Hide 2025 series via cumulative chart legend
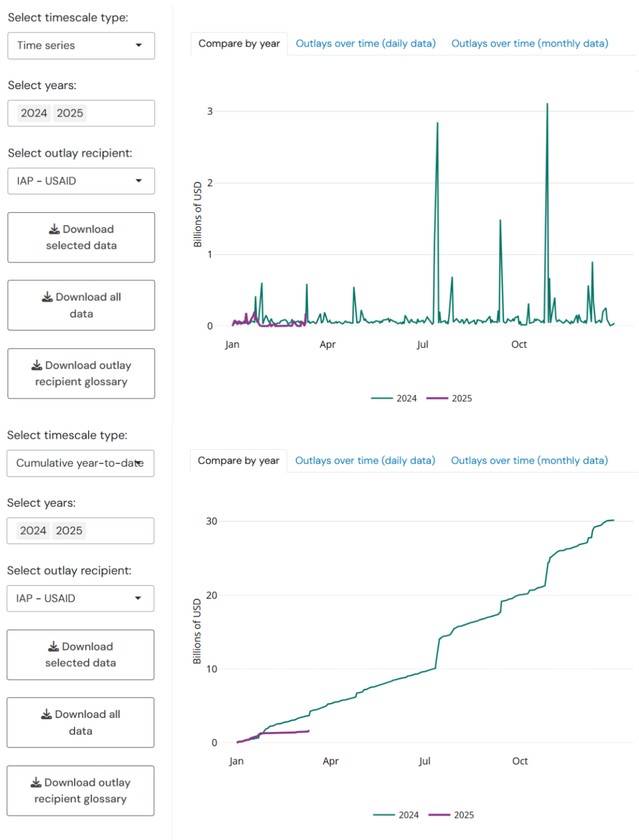Viewport: 639px width, 840px height. coord(452,815)
